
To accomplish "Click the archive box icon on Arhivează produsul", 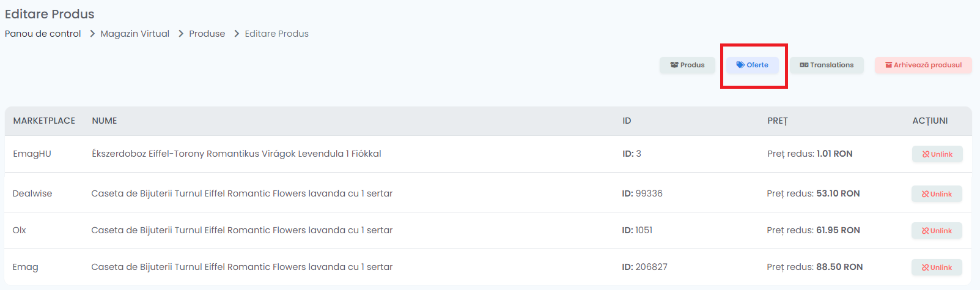I will coord(888,65).
